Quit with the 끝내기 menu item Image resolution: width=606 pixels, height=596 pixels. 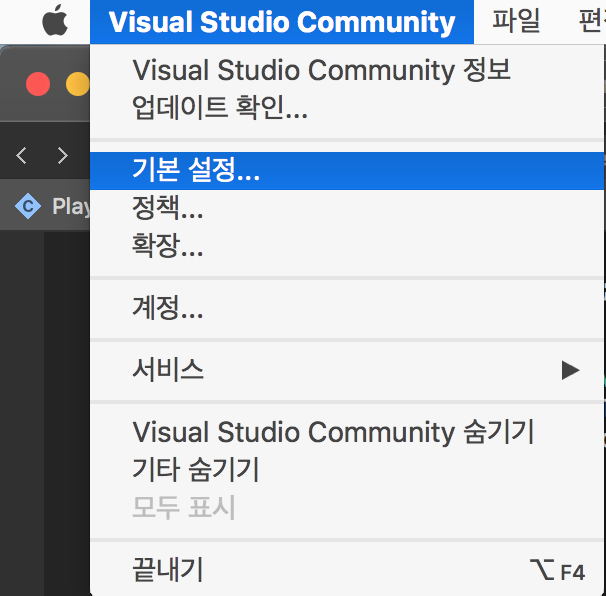347,570
